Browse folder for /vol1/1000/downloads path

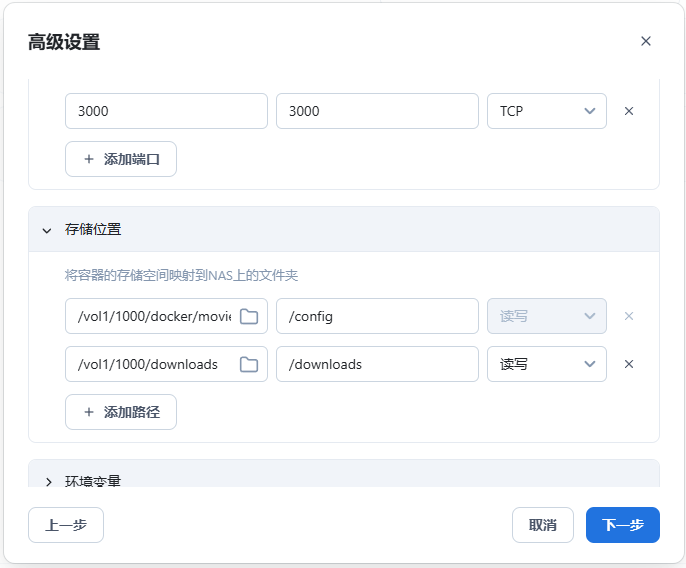[x=249, y=364]
